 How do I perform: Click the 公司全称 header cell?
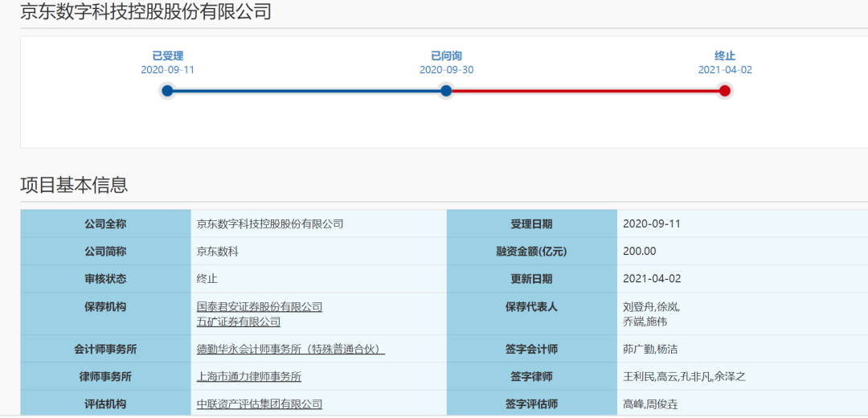pyautogui.click(x=106, y=224)
